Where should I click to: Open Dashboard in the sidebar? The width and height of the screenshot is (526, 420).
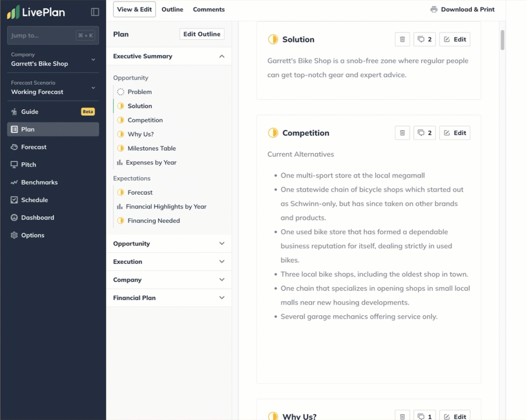tap(53, 217)
